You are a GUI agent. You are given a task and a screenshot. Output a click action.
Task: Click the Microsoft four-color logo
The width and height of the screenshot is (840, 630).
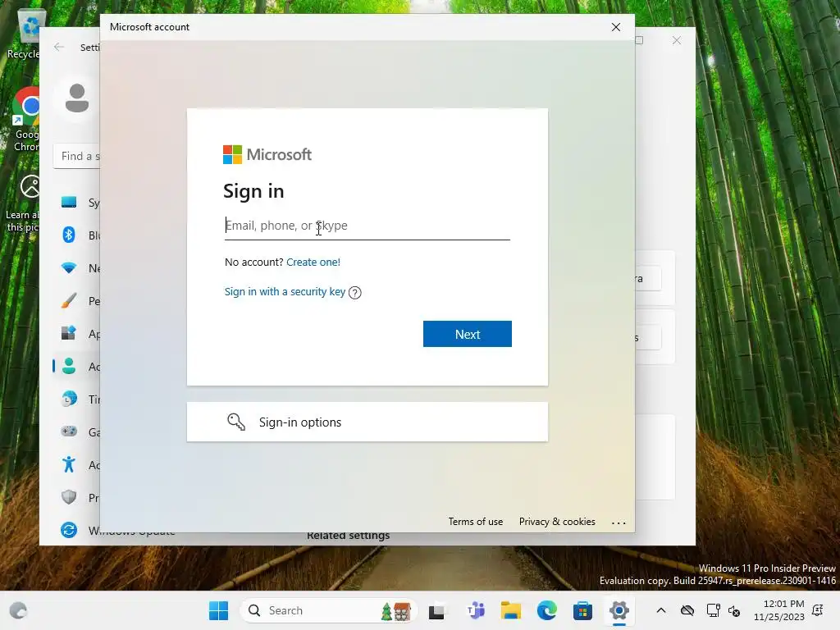coord(232,155)
